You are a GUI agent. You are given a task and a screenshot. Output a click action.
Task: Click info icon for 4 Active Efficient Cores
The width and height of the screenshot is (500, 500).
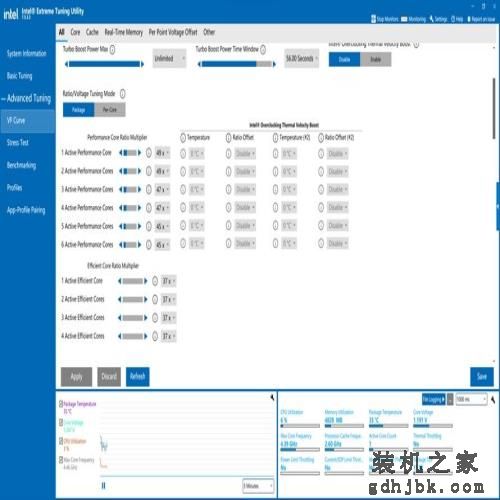click(x=155, y=336)
